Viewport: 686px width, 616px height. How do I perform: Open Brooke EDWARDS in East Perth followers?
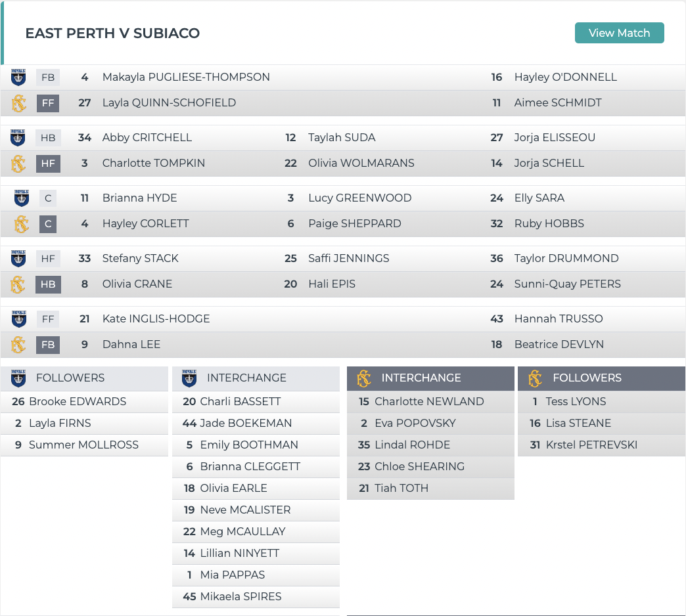(78, 401)
